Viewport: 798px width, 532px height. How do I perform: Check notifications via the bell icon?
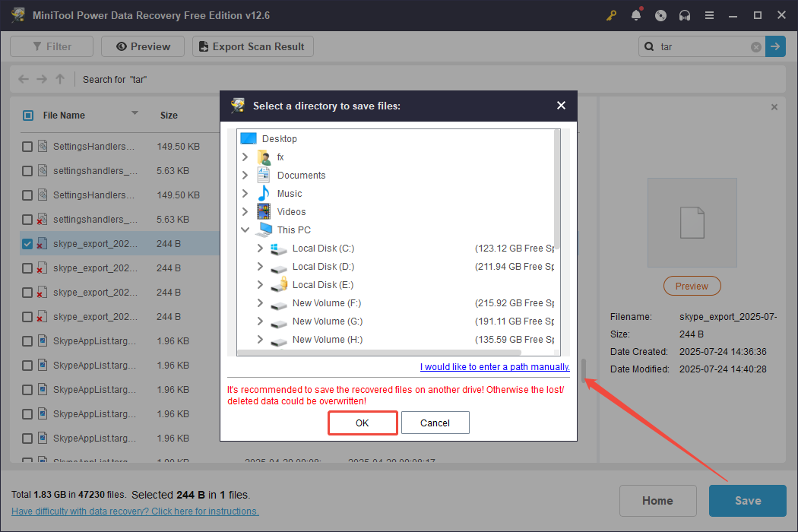(636, 15)
